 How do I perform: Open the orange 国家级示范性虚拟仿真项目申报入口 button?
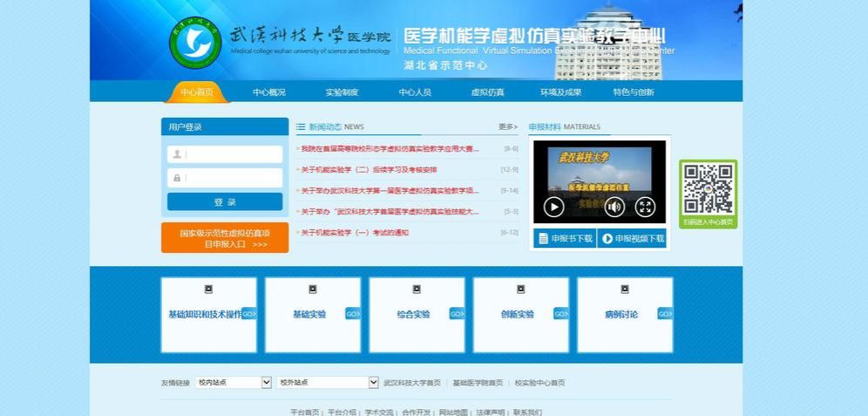click(x=225, y=237)
